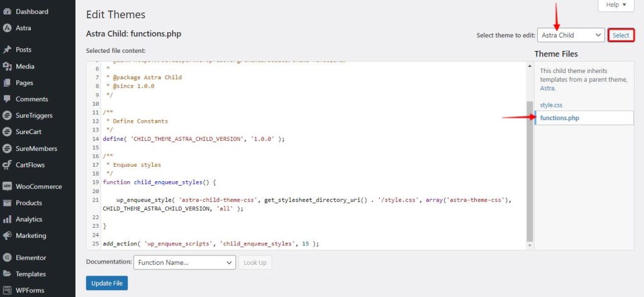Open the Marketing menu label
The width and height of the screenshot is (644, 297).
[x=31, y=235]
